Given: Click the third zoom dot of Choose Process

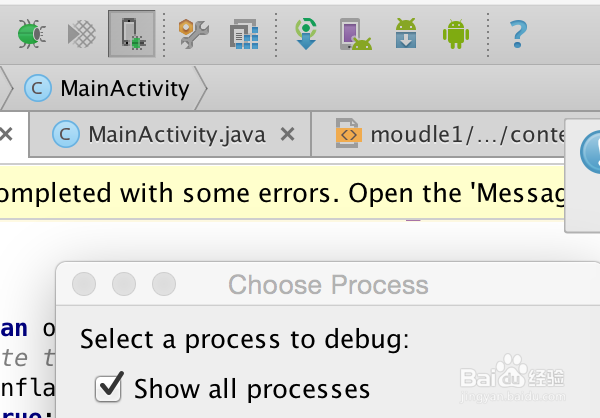Looking at the screenshot, I should point(162,284).
